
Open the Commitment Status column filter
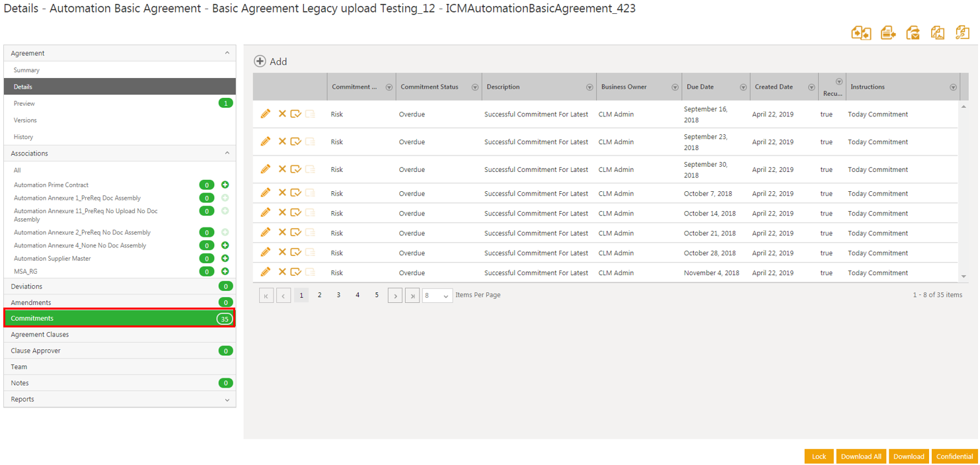coord(474,87)
